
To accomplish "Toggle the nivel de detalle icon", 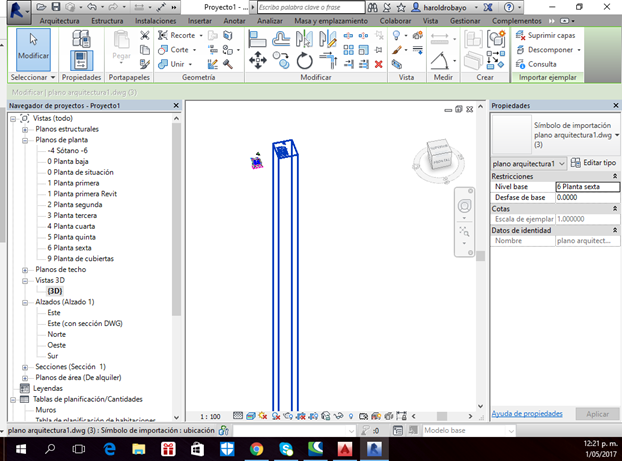I will point(238,416).
